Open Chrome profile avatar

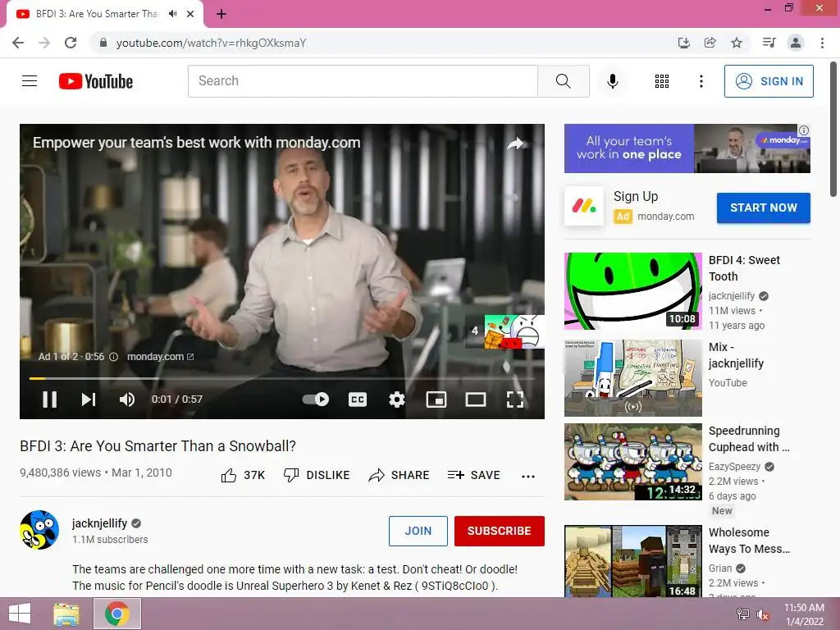tap(796, 43)
